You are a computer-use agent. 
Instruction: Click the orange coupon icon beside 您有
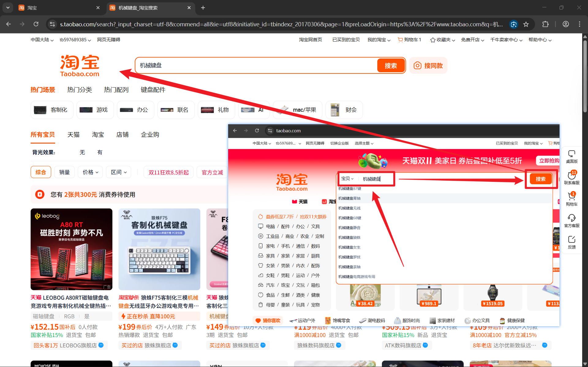[40, 194]
